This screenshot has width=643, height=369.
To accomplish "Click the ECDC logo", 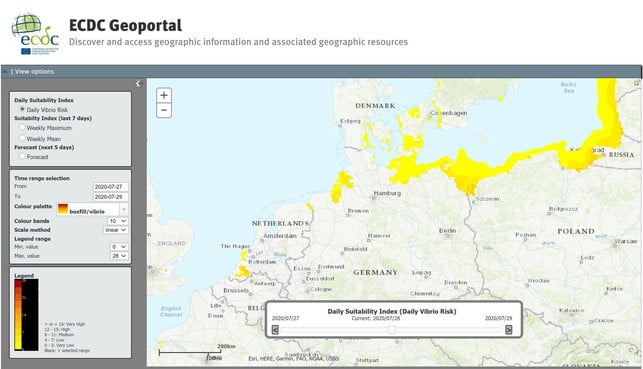I will point(35,34).
